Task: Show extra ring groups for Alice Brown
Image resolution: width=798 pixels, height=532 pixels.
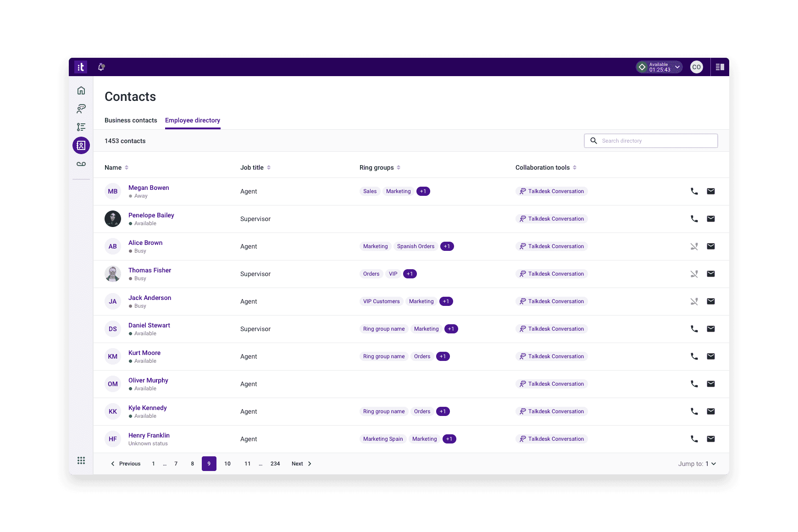Action: coord(447,246)
